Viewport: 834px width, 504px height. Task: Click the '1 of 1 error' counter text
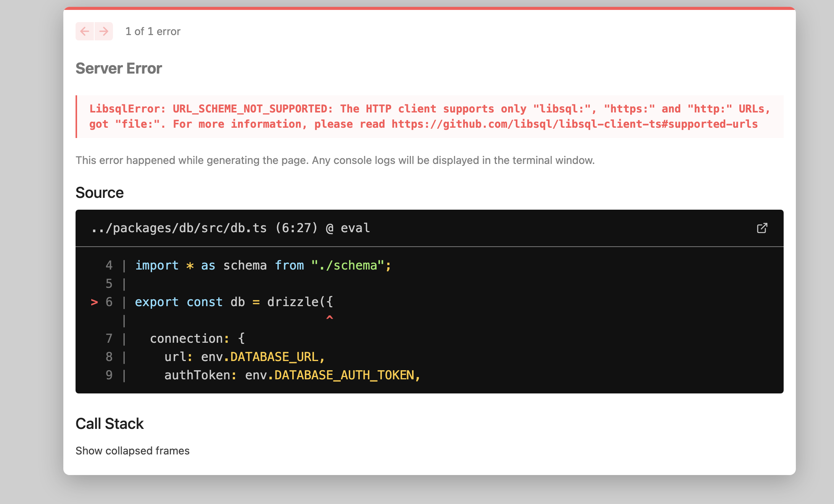(x=153, y=31)
